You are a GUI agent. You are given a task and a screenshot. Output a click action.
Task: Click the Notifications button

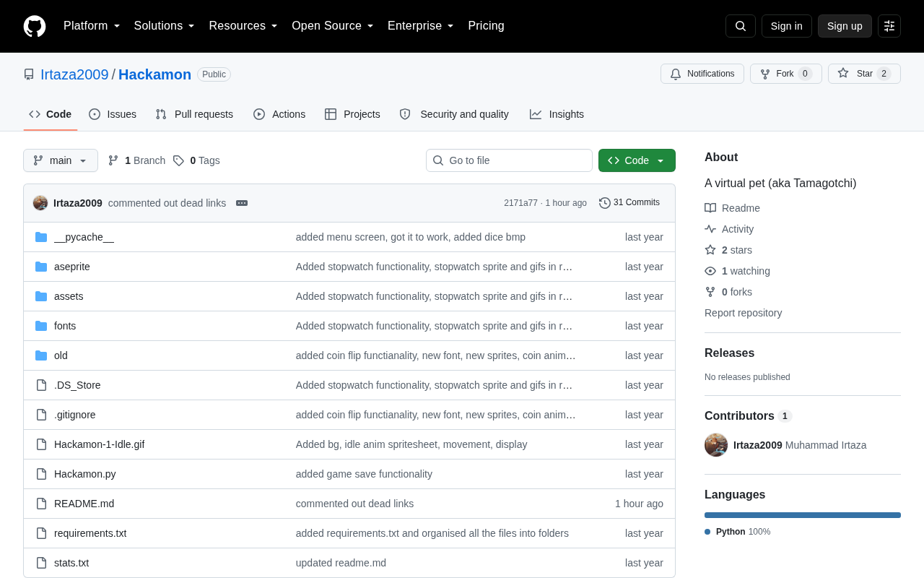click(702, 74)
